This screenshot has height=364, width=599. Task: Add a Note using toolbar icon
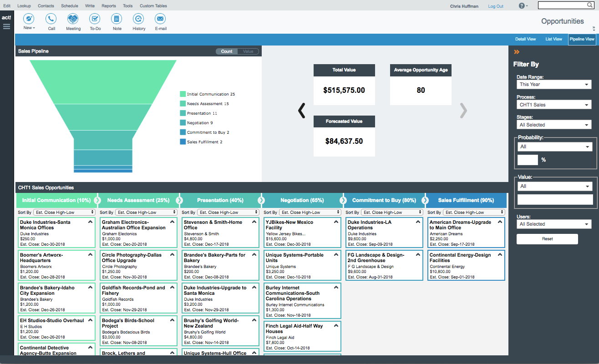(117, 19)
